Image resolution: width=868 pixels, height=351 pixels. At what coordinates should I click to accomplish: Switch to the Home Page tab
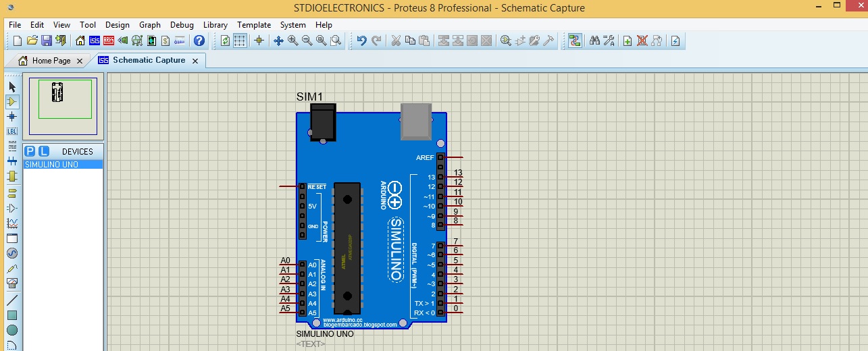tap(51, 61)
